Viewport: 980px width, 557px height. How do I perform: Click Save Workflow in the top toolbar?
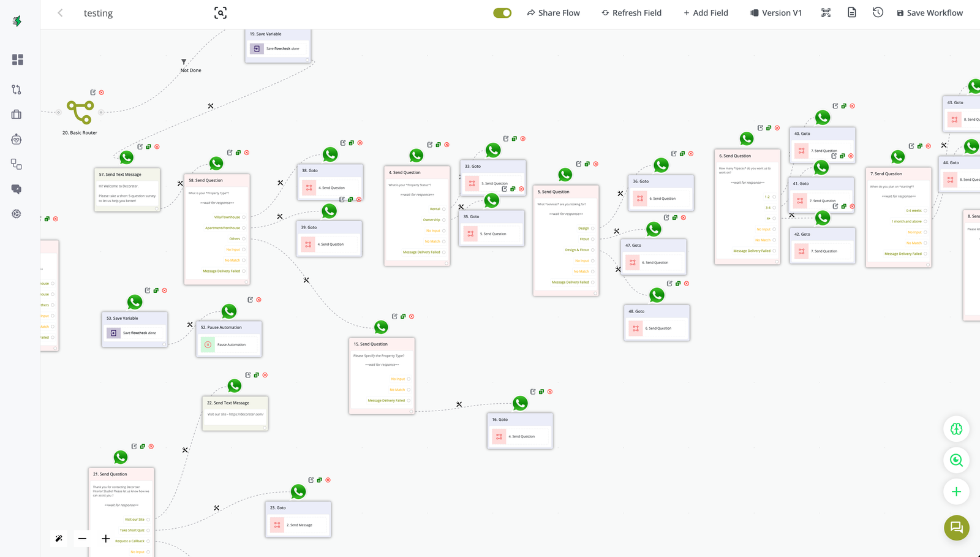(929, 12)
